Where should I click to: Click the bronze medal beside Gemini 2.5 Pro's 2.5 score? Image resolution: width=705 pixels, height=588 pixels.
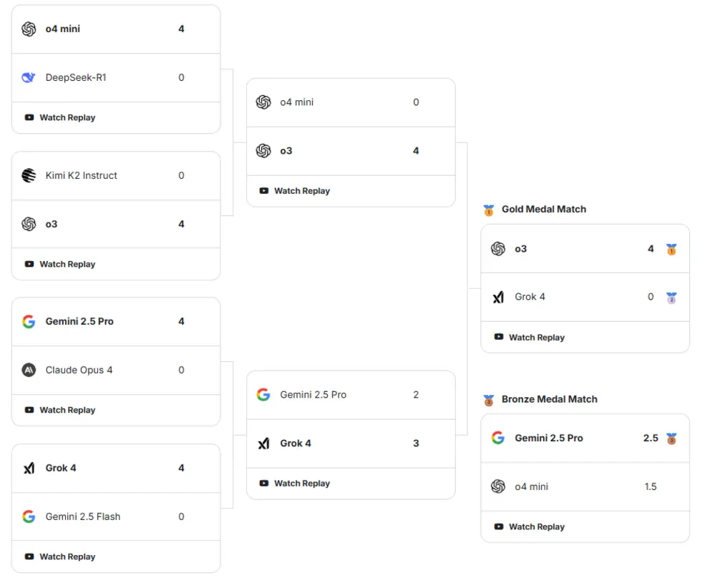[x=671, y=438]
